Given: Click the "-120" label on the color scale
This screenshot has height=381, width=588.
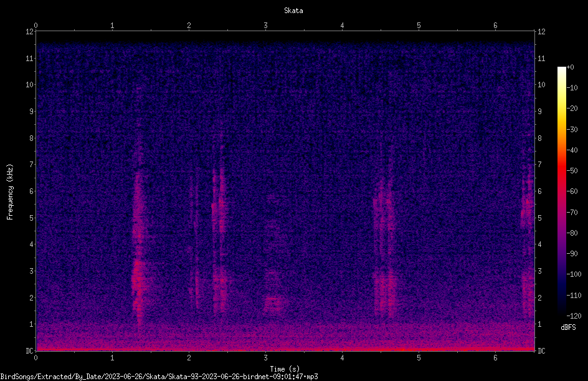Looking at the screenshot, I should pyautogui.click(x=574, y=316).
